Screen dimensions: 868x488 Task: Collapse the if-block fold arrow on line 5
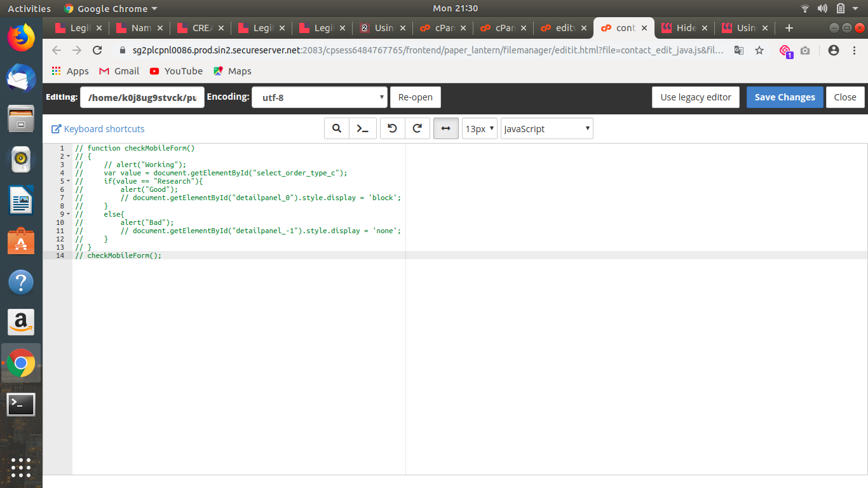(x=68, y=181)
